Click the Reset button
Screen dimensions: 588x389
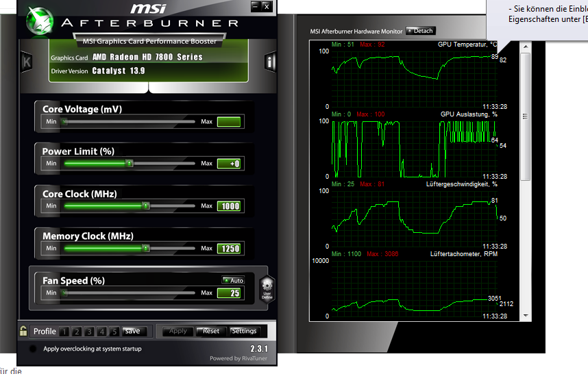211,331
